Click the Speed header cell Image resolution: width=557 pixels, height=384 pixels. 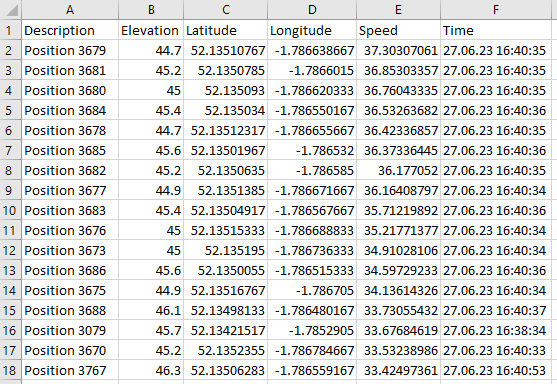pyautogui.click(x=399, y=30)
